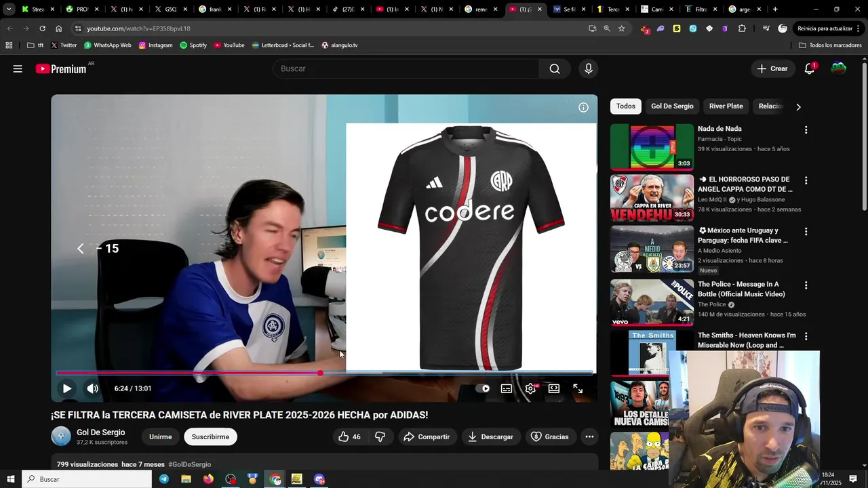Go to browser home page

[59, 28]
